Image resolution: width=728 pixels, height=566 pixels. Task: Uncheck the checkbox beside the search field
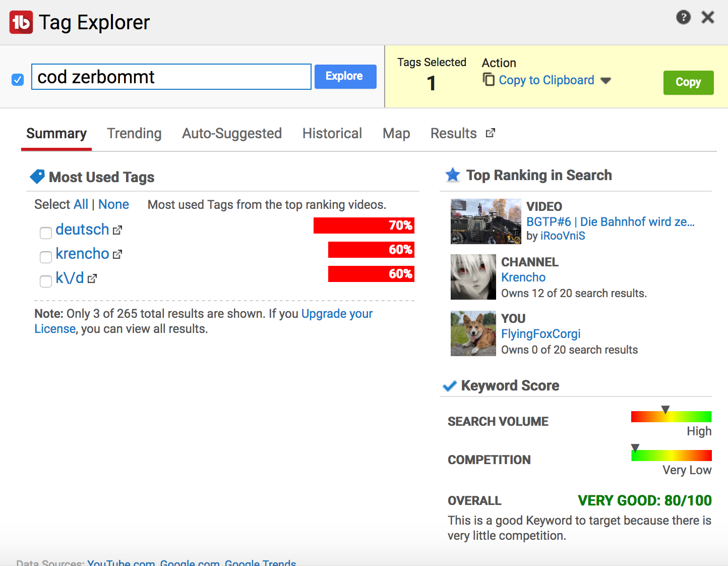[18, 80]
